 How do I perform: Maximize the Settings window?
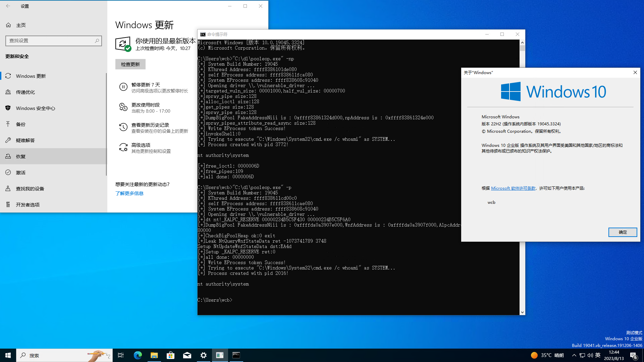coord(245,6)
